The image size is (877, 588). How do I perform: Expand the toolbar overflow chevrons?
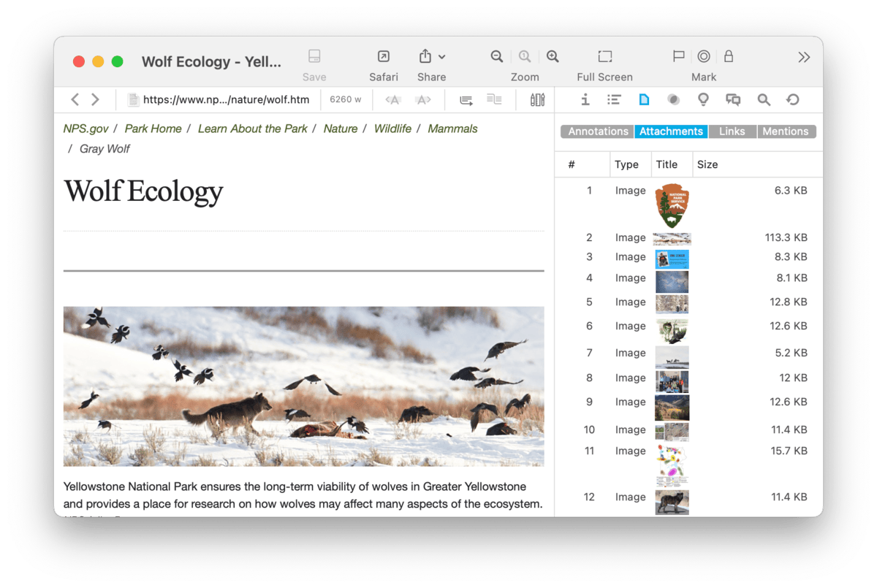coord(804,57)
